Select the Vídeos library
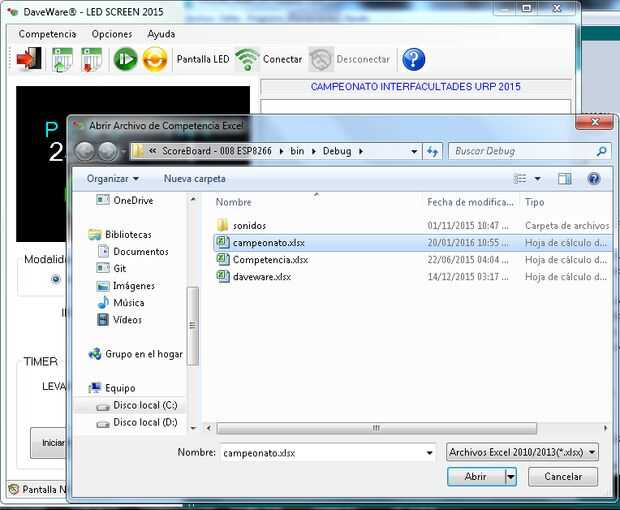The width and height of the screenshot is (620, 510). (x=119, y=319)
